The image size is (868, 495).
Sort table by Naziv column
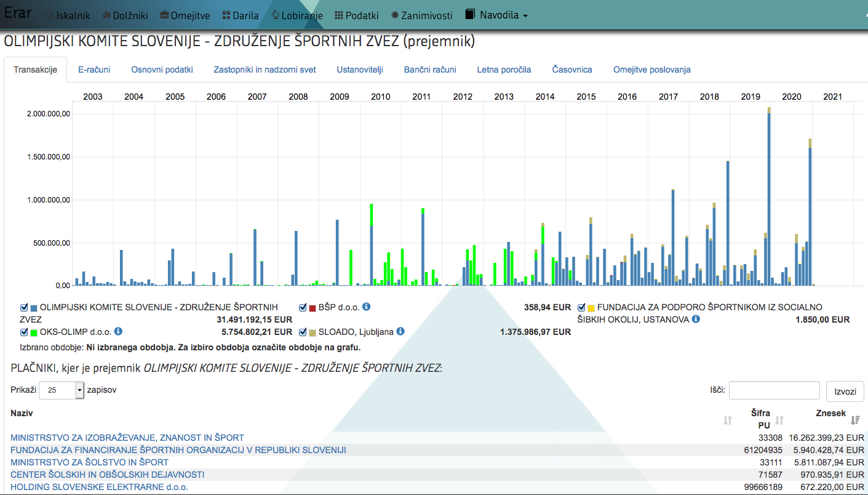point(22,413)
